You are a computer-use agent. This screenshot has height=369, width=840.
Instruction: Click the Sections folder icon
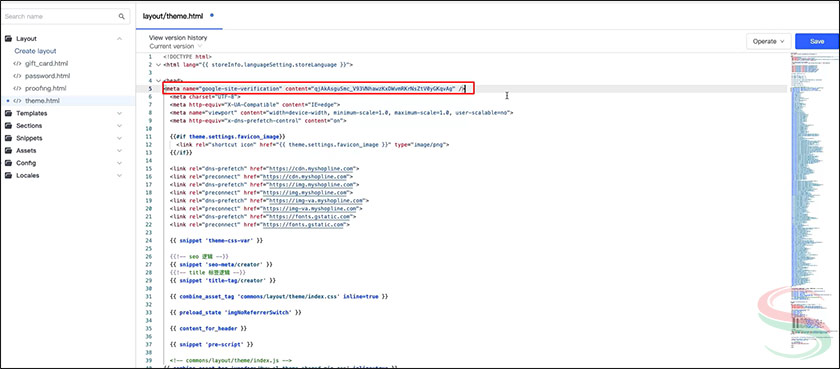[x=8, y=126]
